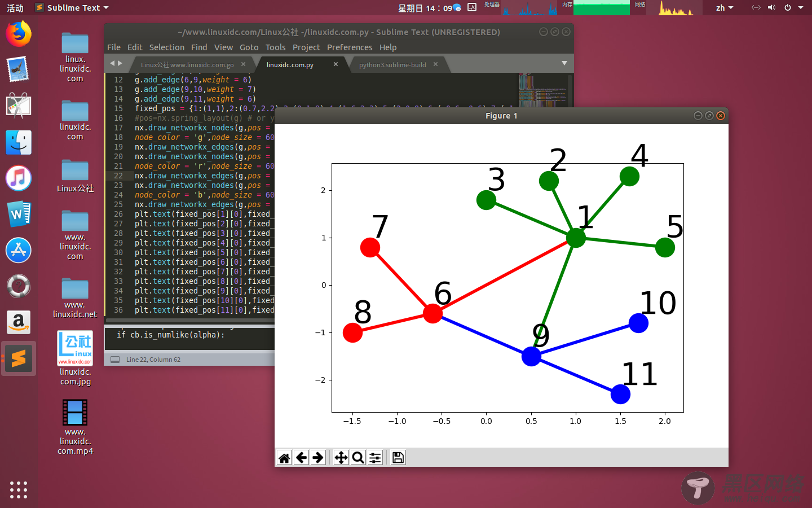This screenshot has height=508, width=812.
Task: Select the Pan axes tool in Figure 1
Action: [341, 458]
